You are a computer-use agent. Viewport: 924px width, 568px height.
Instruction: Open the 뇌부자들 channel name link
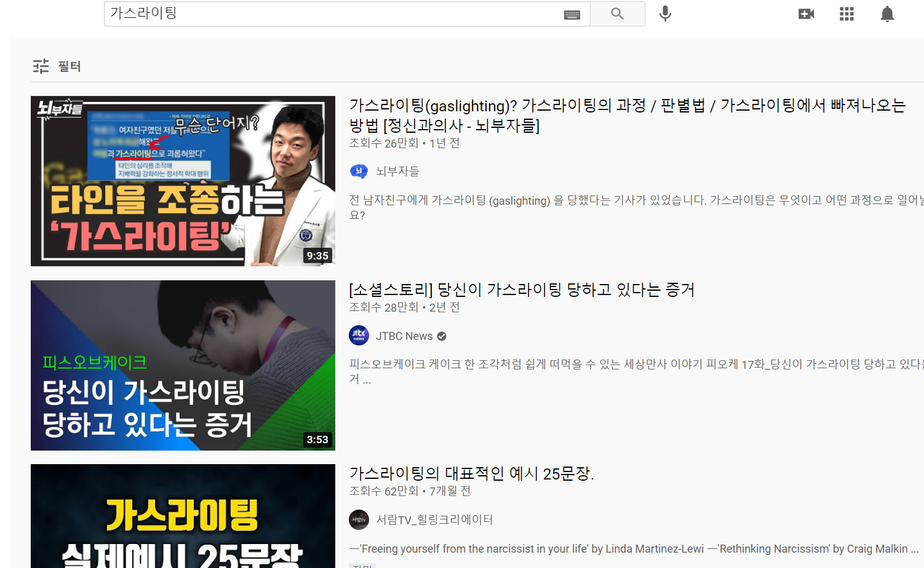click(397, 172)
